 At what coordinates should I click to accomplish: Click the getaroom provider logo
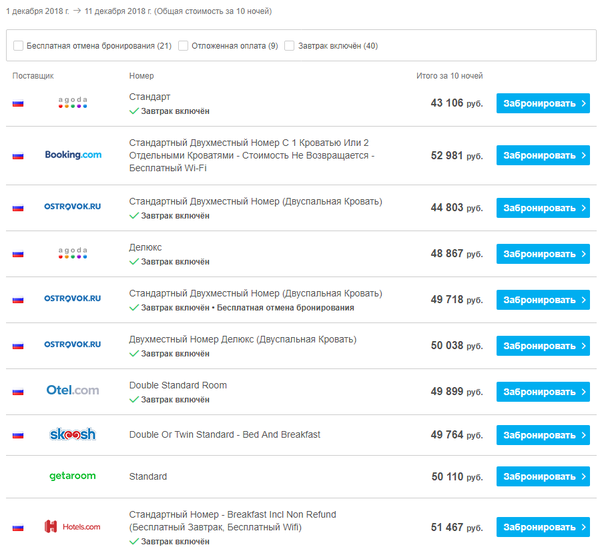(73, 476)
